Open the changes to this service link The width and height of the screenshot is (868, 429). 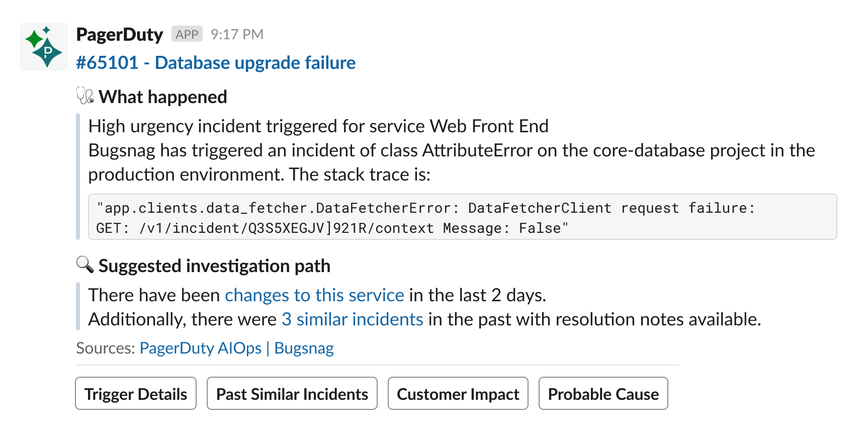(314, 295)
